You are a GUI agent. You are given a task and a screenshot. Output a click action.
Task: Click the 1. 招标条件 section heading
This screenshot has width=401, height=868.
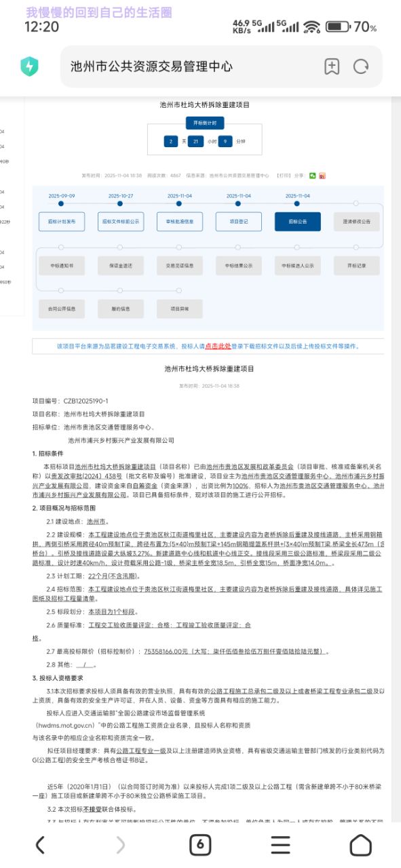click(x=47, y=454)
